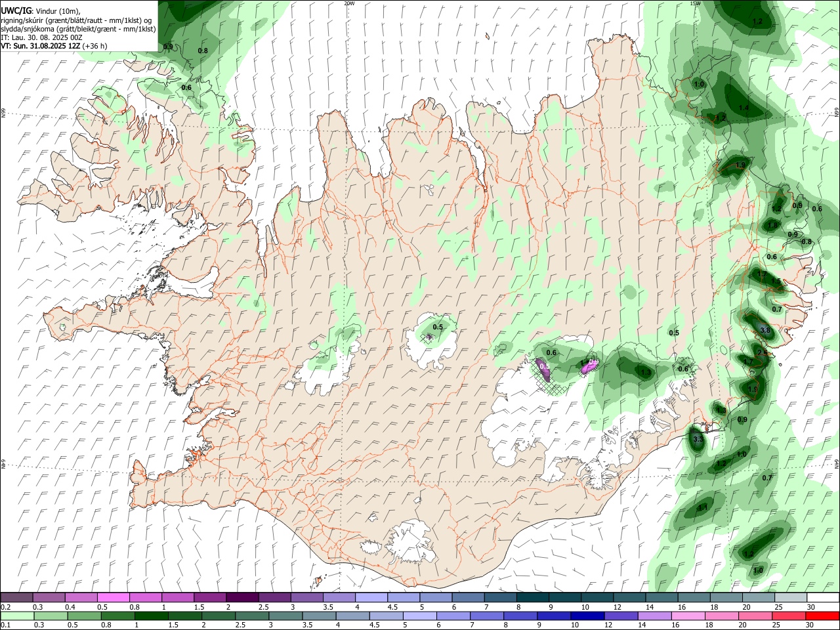Click the '0.1' label starting the lower legend row

point(5,625)
